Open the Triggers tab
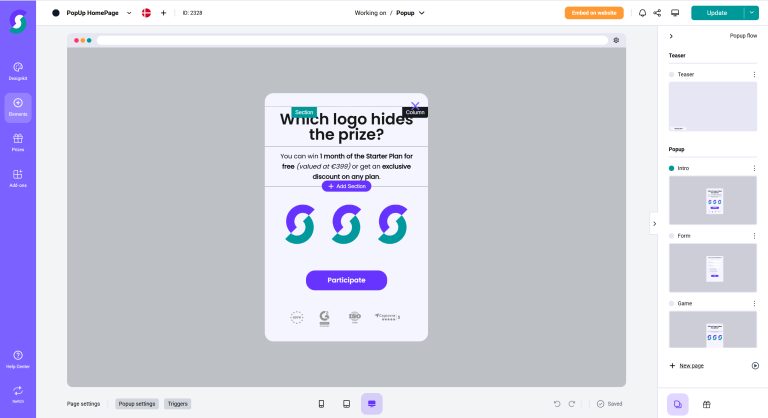768x418 pixels. coord(177,404)
